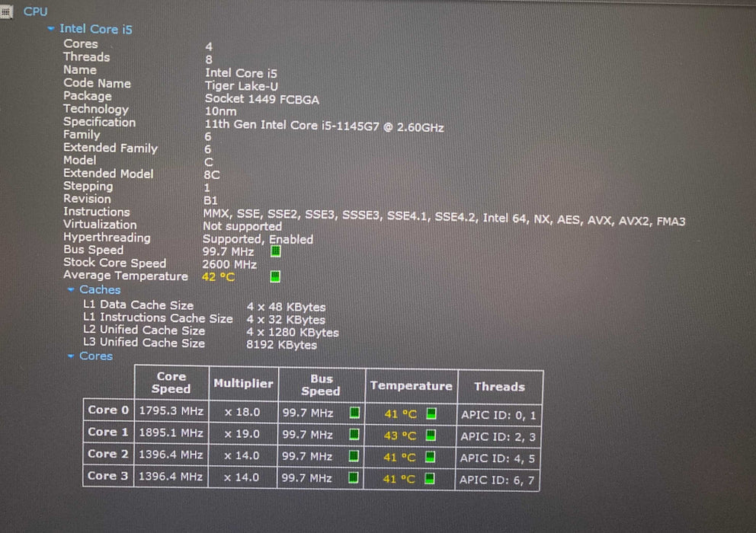The width and height of the screenshot is (756, 533).
Task: Click the L1 Instructions Cache Size label
Action: click(159, 318)
